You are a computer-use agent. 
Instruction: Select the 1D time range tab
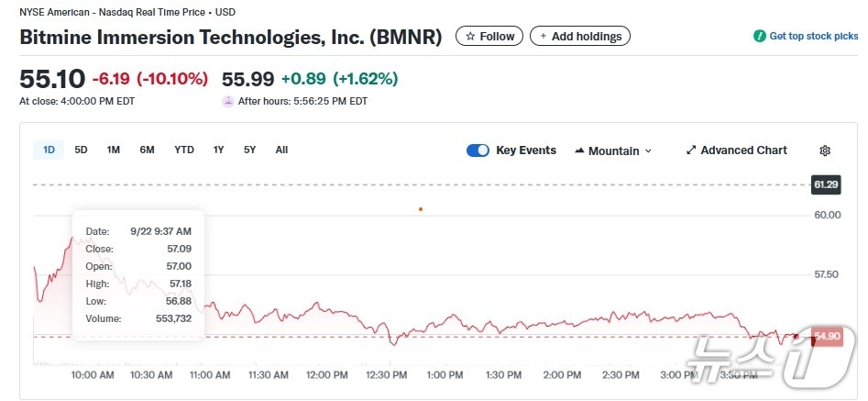49,150
